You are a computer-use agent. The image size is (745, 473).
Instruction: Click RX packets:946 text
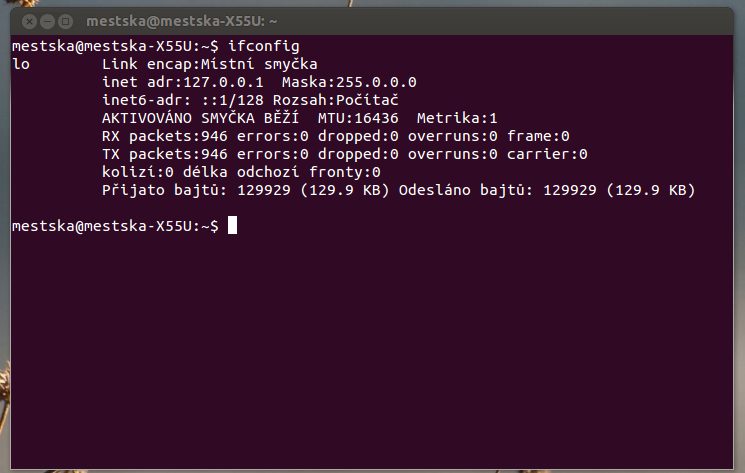pyautogui.click(x=165, y=136)
